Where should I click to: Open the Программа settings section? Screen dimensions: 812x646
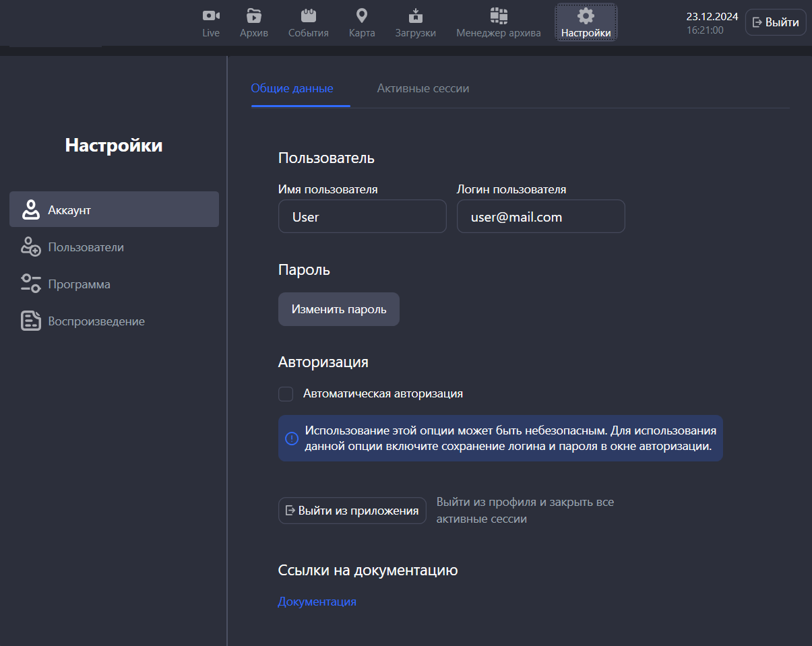coord(79,284)
